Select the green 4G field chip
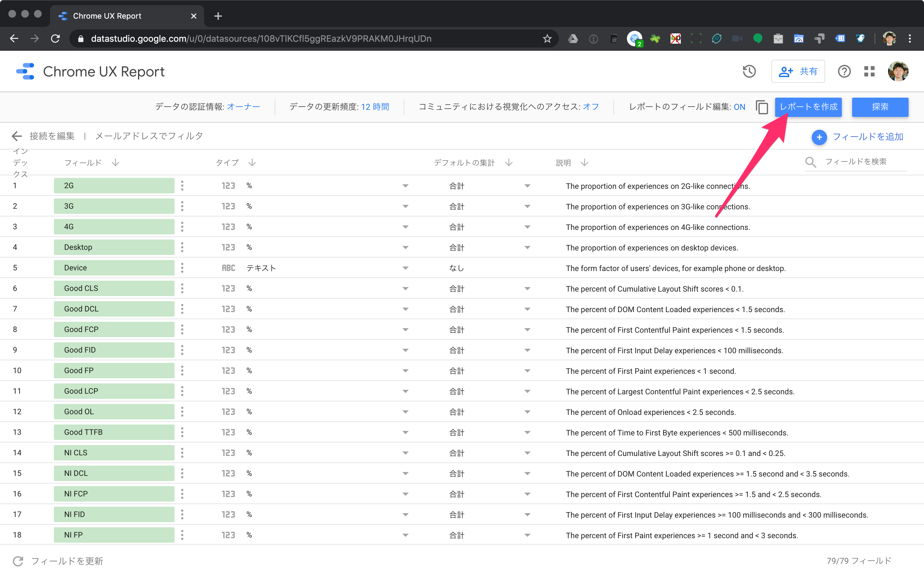 [x=114, y=227]
